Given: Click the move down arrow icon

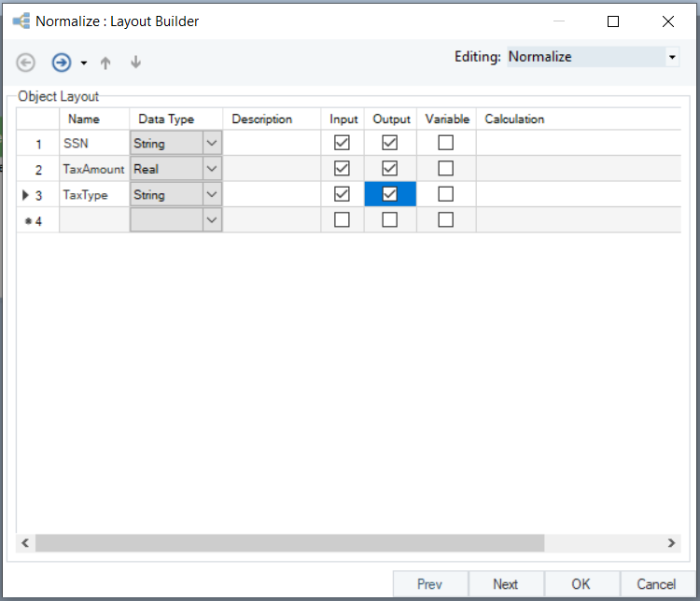Looking at the screenshot, I should (136, 63).
